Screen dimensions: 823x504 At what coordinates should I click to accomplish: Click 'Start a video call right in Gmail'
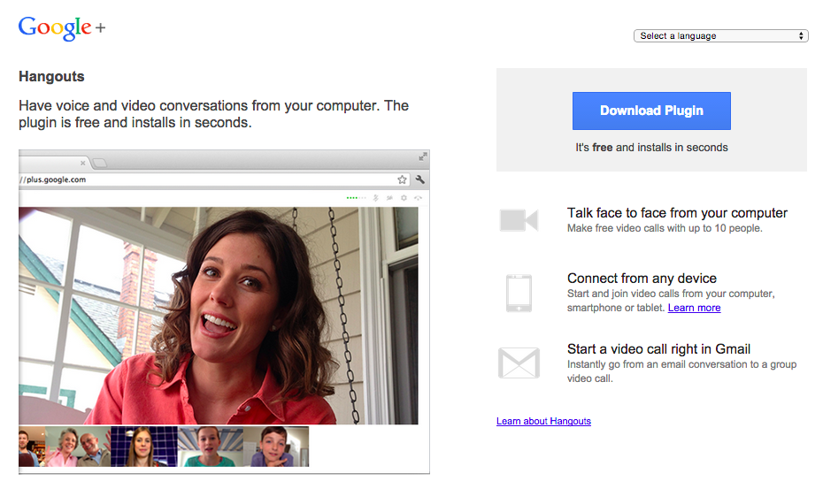[658, 349]
